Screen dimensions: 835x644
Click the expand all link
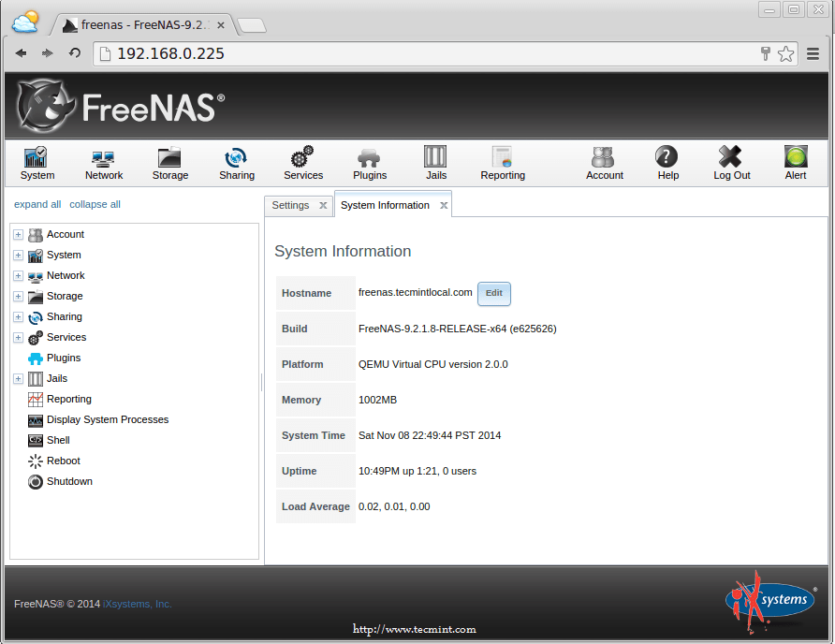pyautogui.click(x=37, y=205)
